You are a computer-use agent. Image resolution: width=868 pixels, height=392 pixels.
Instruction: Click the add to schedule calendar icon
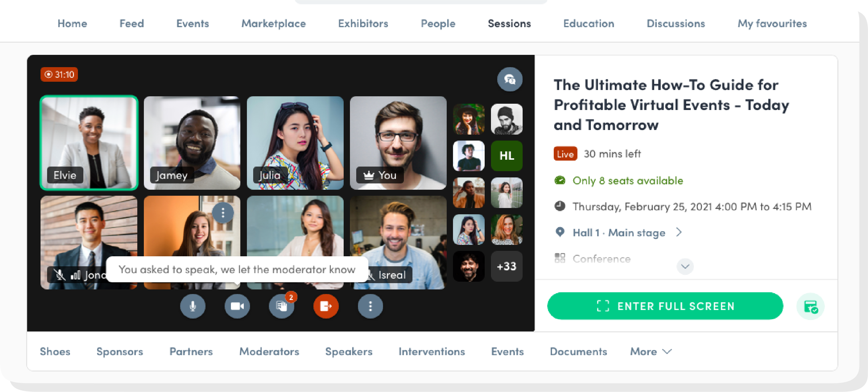tap(810, 306)
